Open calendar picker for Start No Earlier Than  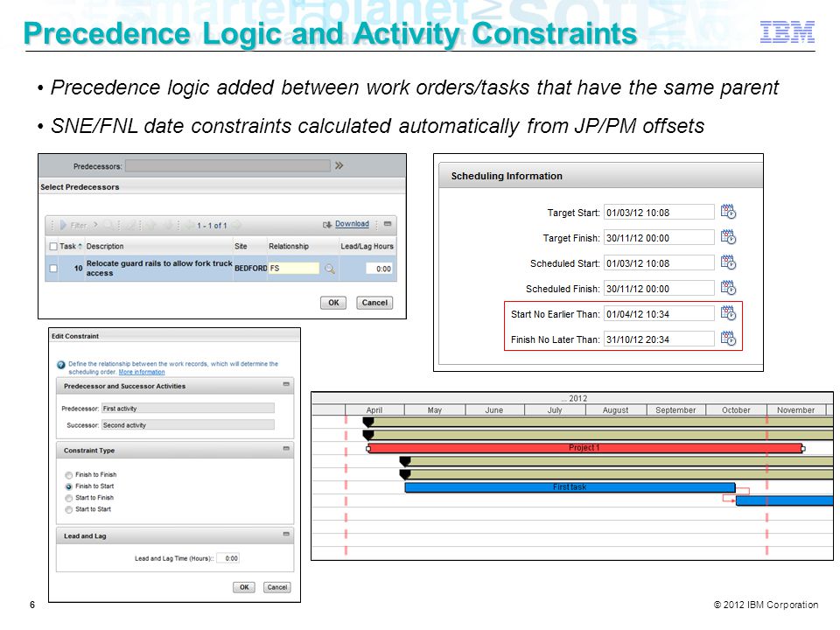click(728, 313)
